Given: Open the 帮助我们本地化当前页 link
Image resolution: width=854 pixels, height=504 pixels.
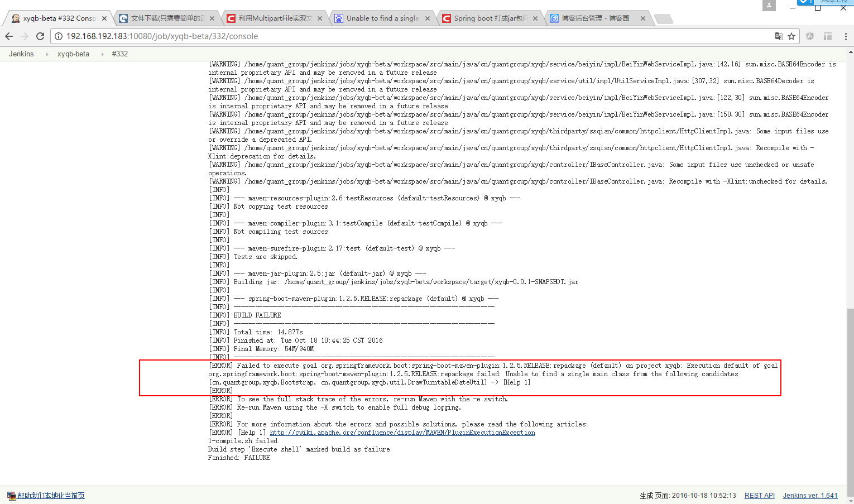Looking at the screenshot, I should pyautogui.click(x=51, y=496).
